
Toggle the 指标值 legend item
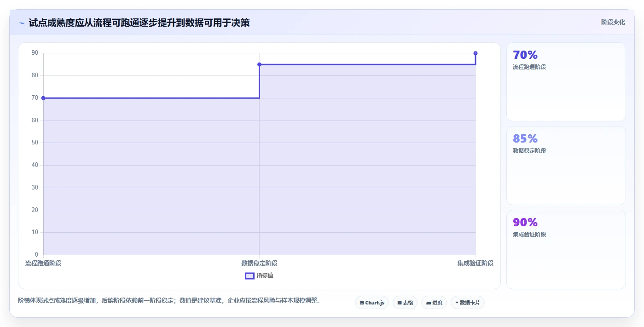coord(259,275)
